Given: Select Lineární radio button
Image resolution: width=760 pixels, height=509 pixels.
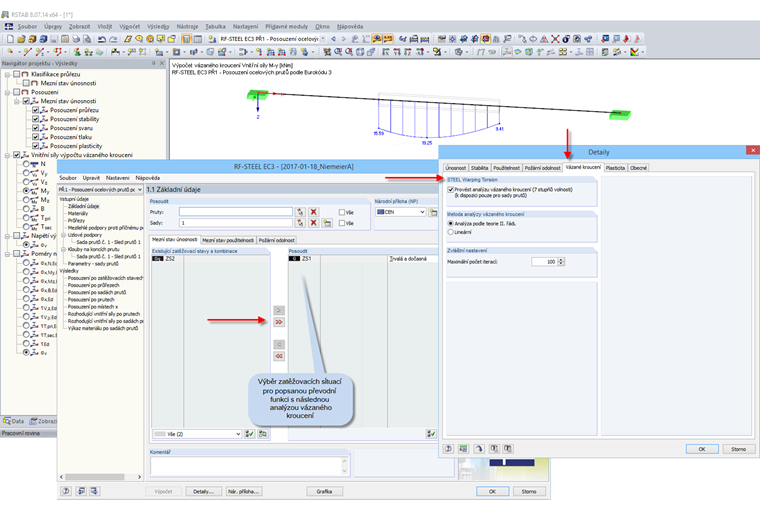Looking at the screenshot, I should coord(451,232).
